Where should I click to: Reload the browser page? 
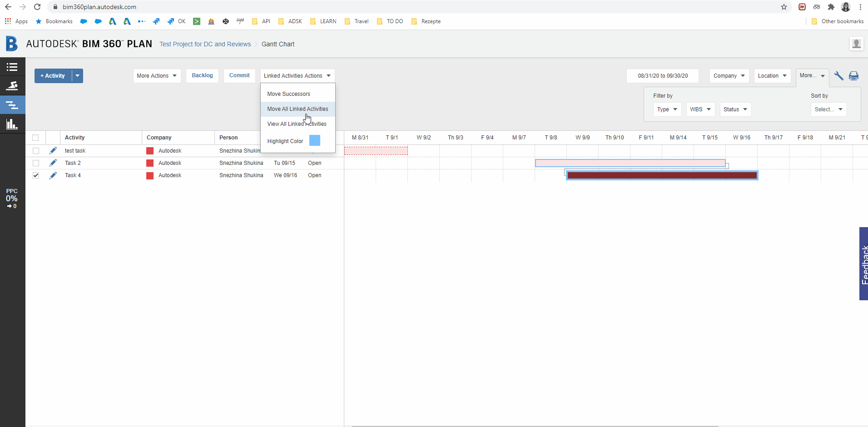(37, 7)
